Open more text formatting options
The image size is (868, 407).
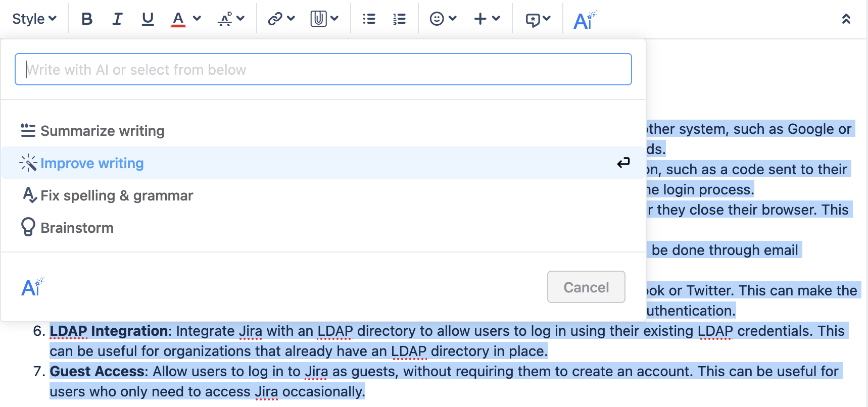(231, 19)
